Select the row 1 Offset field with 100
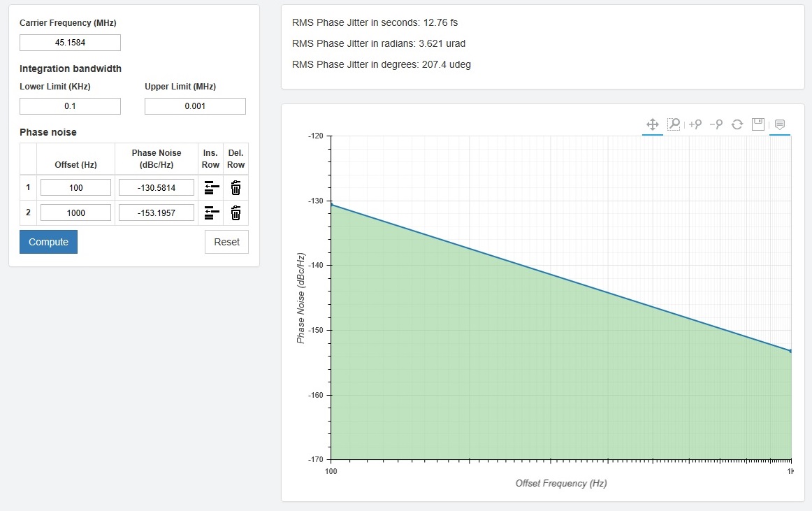The height and width of the screenshot is (511, 812). (x=75, y=187)
